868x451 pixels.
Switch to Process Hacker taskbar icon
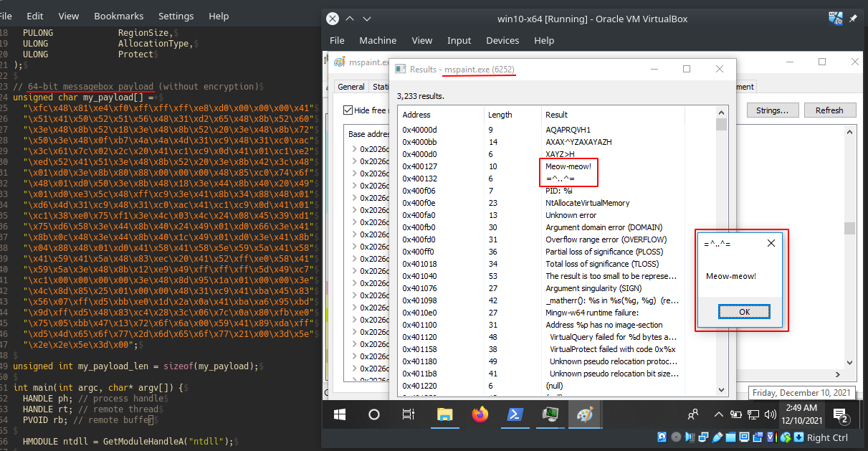pyautogui.click(x=550, y=414)
